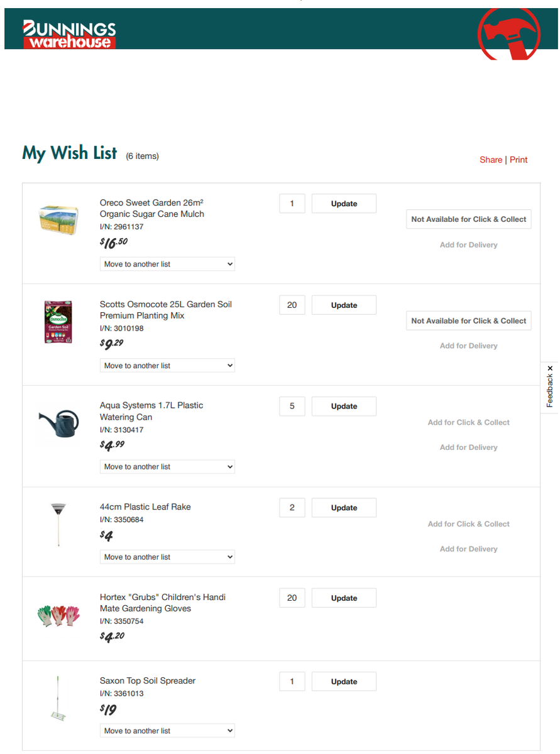Image resolution: width=560 pixels, height=754 pixels.
Task: Open the Sugar Cane Mulch product image
Action: click(58, 220)
